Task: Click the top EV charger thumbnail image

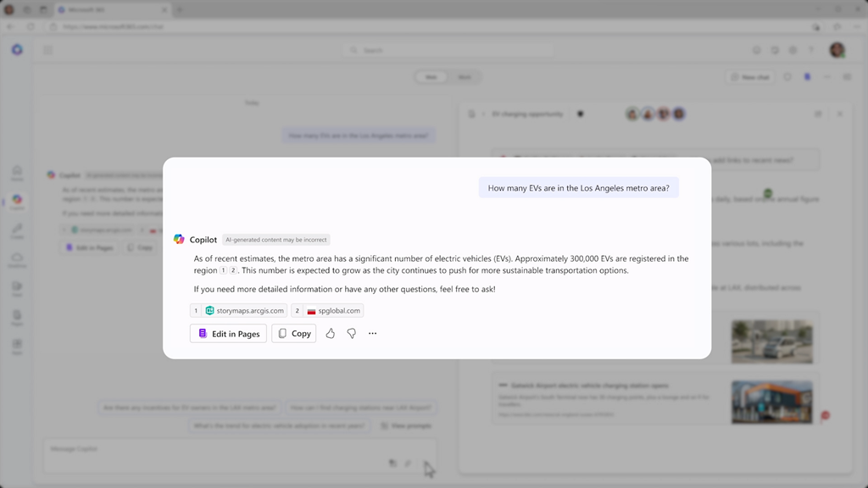Action: click(771, 341)
